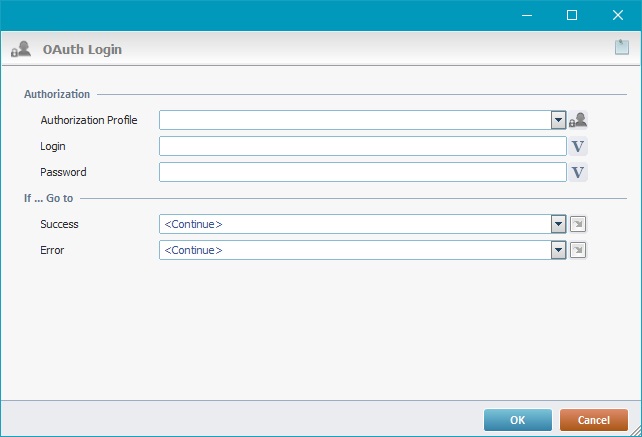642x437 pixels.
Task: Select the Error <Continue> value box
Action: point(355,250)
